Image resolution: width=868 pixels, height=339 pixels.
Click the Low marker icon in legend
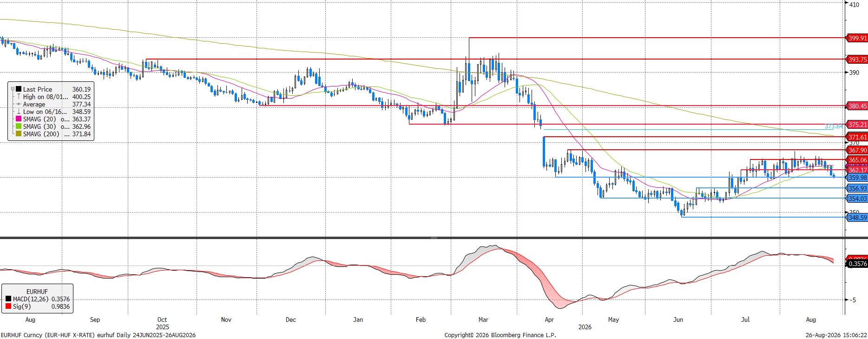[19, 112]
